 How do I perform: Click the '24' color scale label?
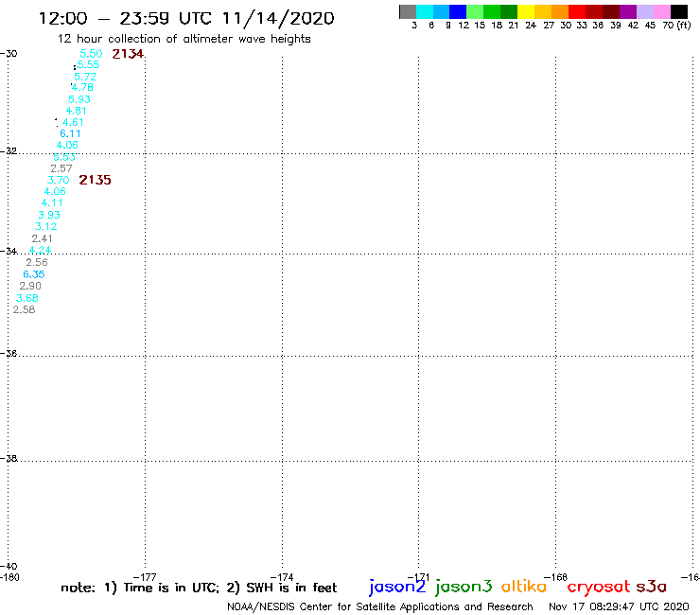tap(531, 25)
